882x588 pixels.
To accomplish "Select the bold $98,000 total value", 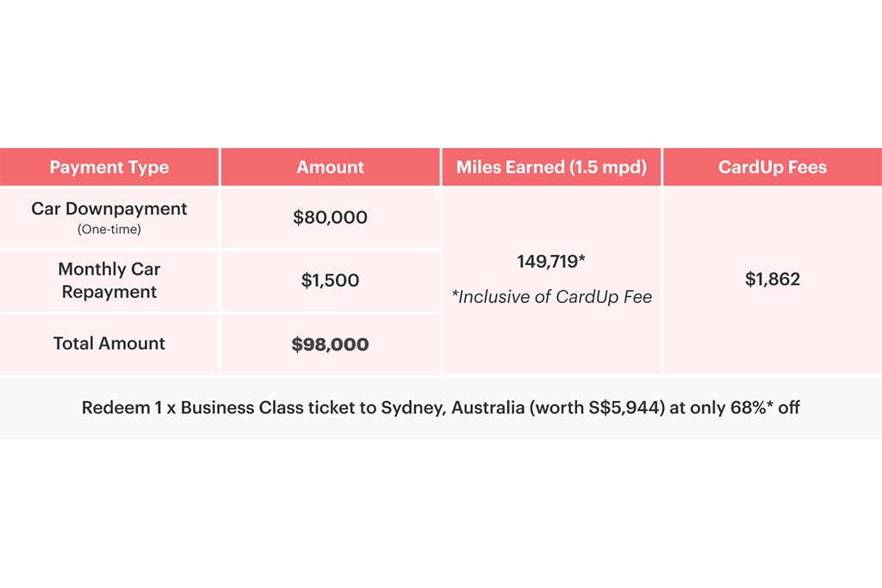I will click(x=331, y=344).
